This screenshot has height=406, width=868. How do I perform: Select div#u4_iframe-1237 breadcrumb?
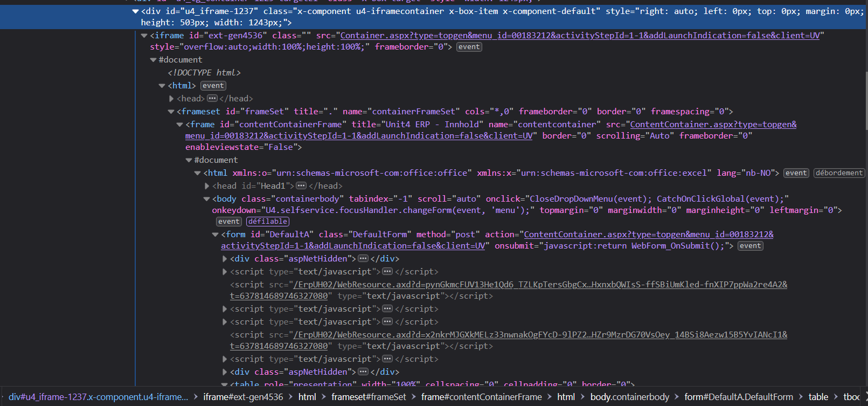click(x=99, y=397)
